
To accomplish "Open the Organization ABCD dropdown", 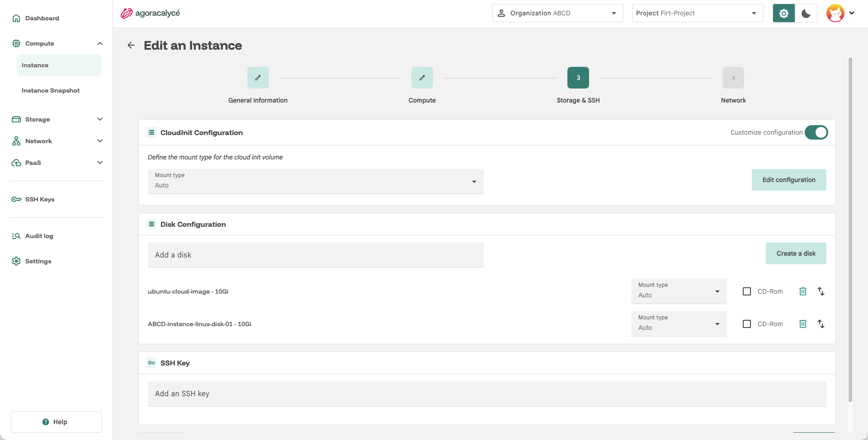I will point(558,13).
